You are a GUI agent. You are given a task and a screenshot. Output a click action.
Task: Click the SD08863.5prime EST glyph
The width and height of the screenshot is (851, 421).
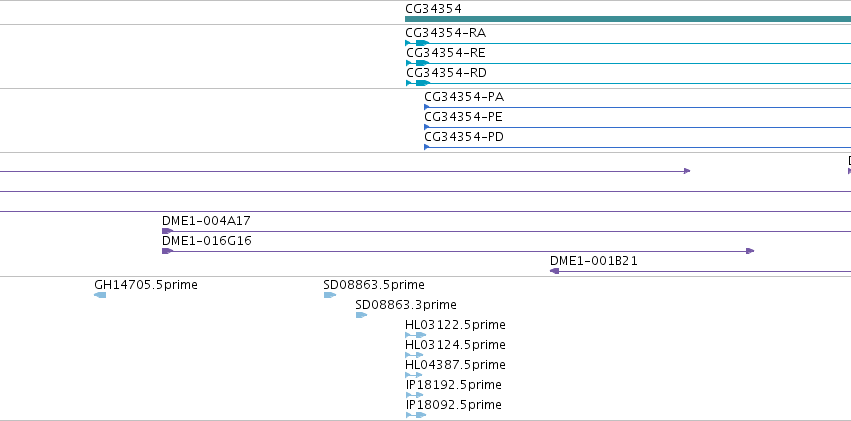(330, 295)
